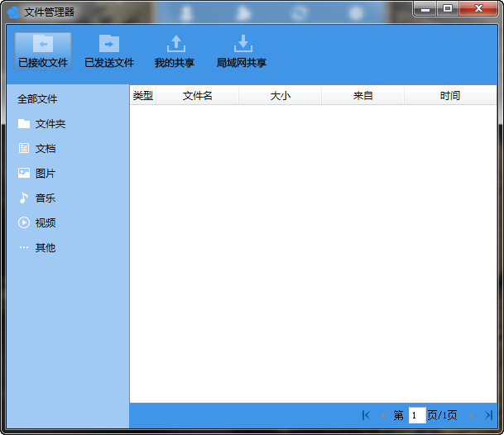
Task: Sort list by 来自 column
Action: point(363,96)
